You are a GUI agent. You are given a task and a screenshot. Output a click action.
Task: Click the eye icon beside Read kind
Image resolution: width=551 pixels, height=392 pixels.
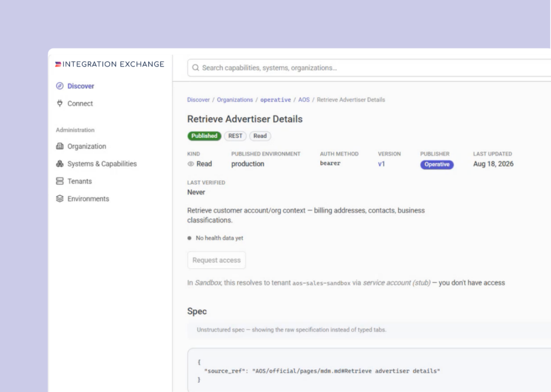(x=191, y=163)
